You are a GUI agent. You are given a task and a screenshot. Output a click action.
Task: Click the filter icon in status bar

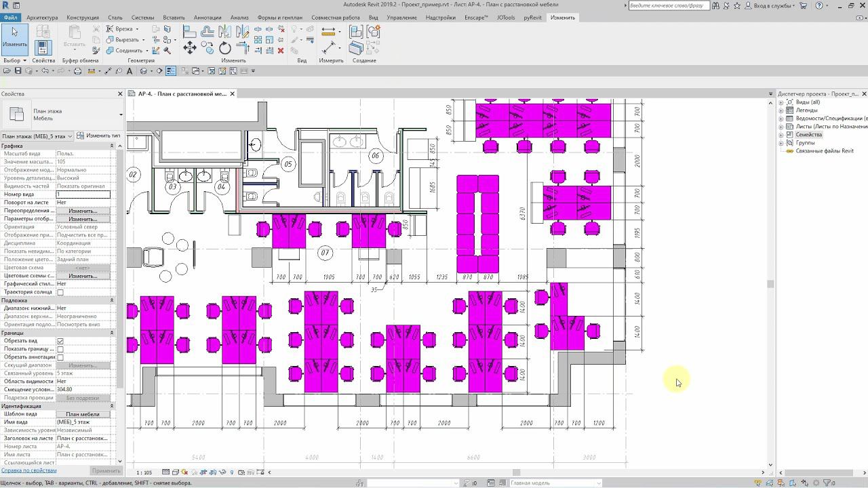(827, 483)
